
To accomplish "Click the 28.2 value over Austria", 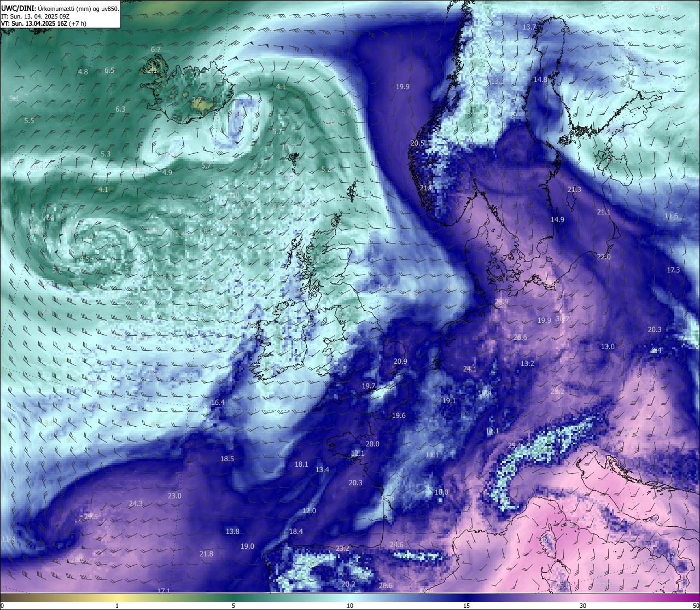I will 557,391.
